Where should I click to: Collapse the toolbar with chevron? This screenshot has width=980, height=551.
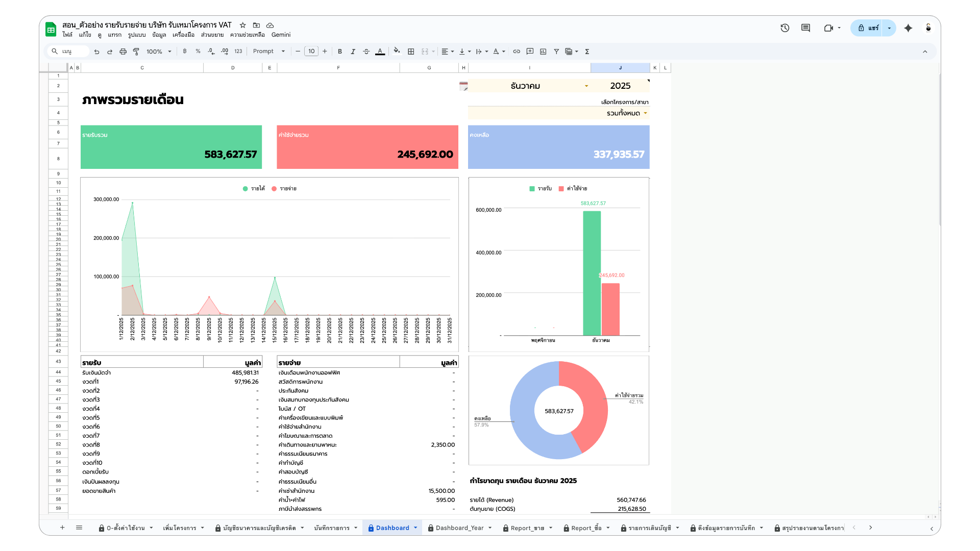click(925, 52)
